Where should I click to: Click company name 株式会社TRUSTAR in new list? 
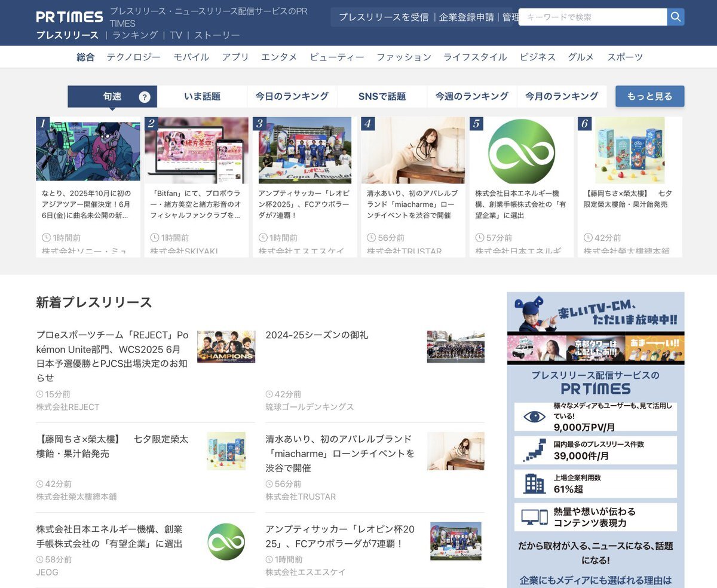point(301,497)
